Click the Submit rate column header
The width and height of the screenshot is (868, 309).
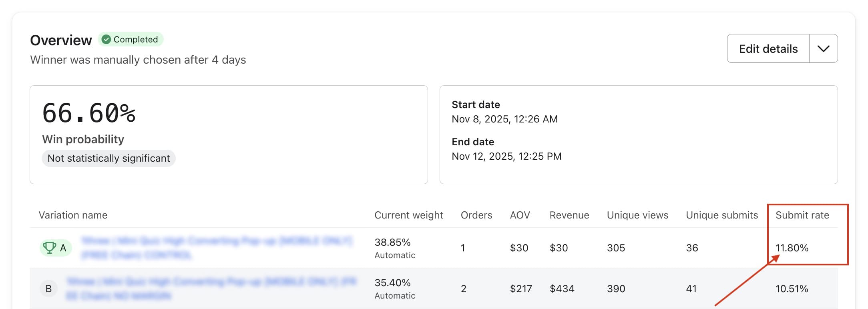(x=802, y=215)
